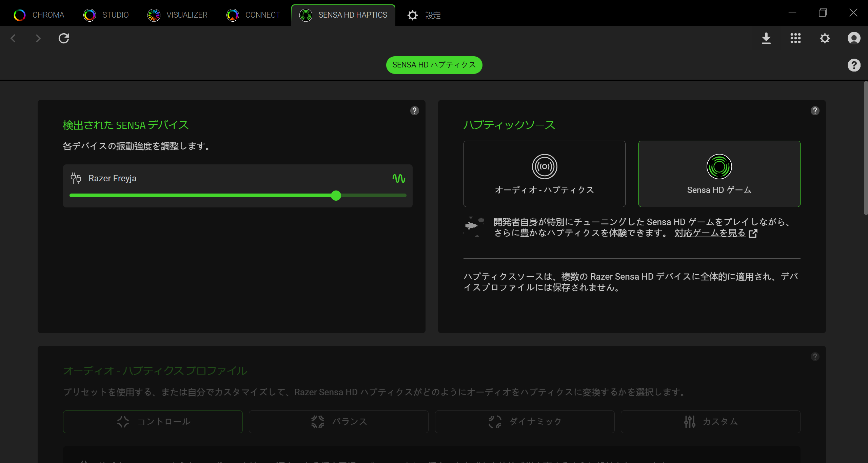This screenshot has height=463, width=868.
Task: Click the green Sensa HD ゲーム spiral icon
Action: point(719,166)
